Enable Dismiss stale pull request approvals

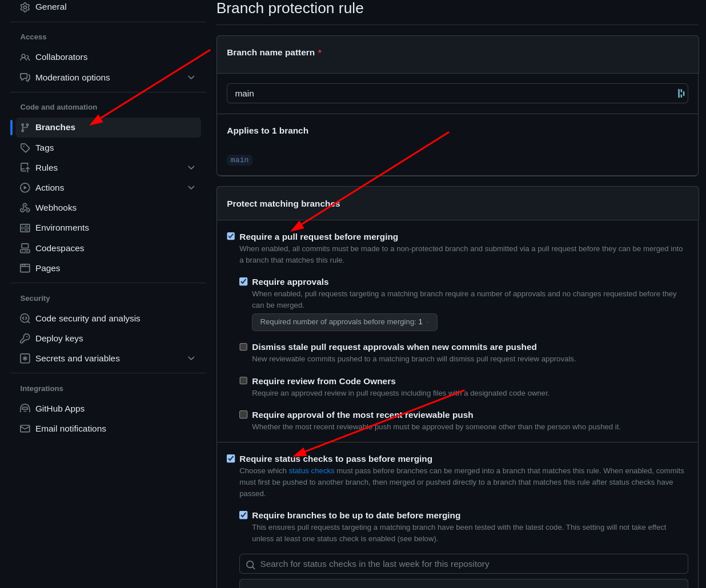243,347
